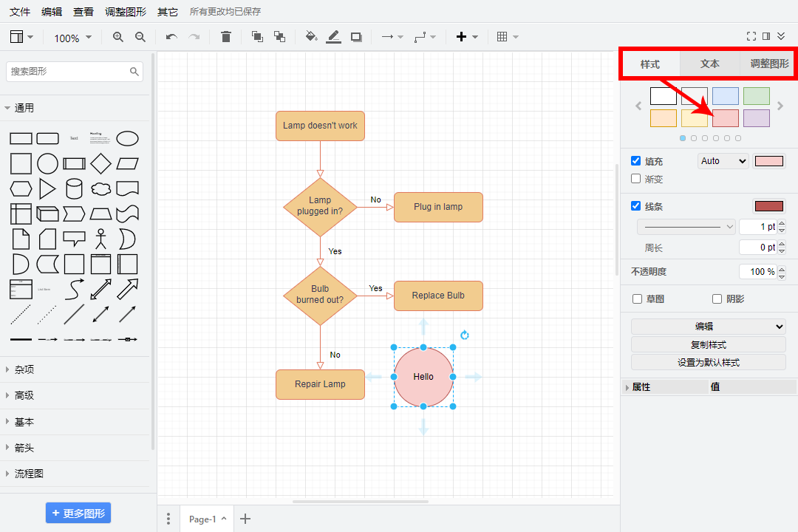The width and height of the screenshot is (798, 532).
Task: Open the fill color bucket tool
Action: coord(311,37)
